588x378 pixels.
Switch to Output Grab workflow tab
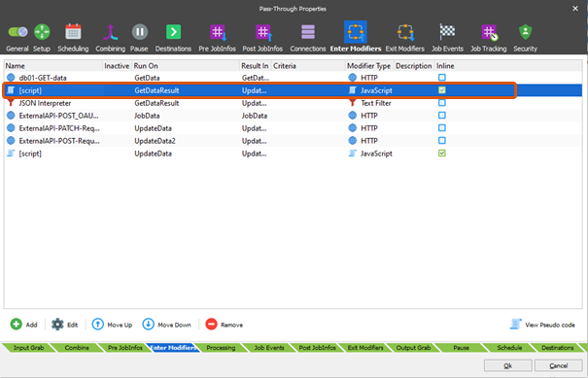[413, 348]
